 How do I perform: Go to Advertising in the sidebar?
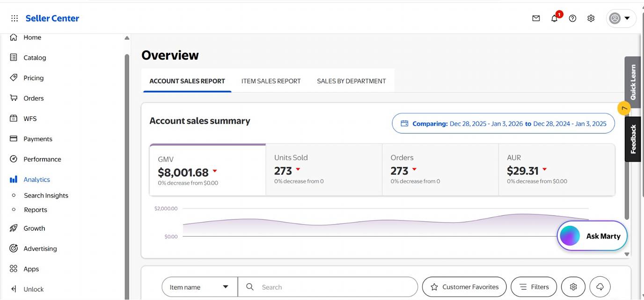pos(40,248)
